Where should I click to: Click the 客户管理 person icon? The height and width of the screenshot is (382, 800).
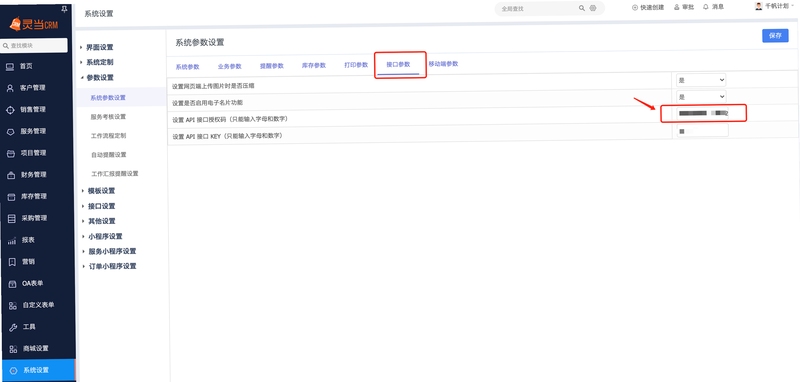[10, 88]
